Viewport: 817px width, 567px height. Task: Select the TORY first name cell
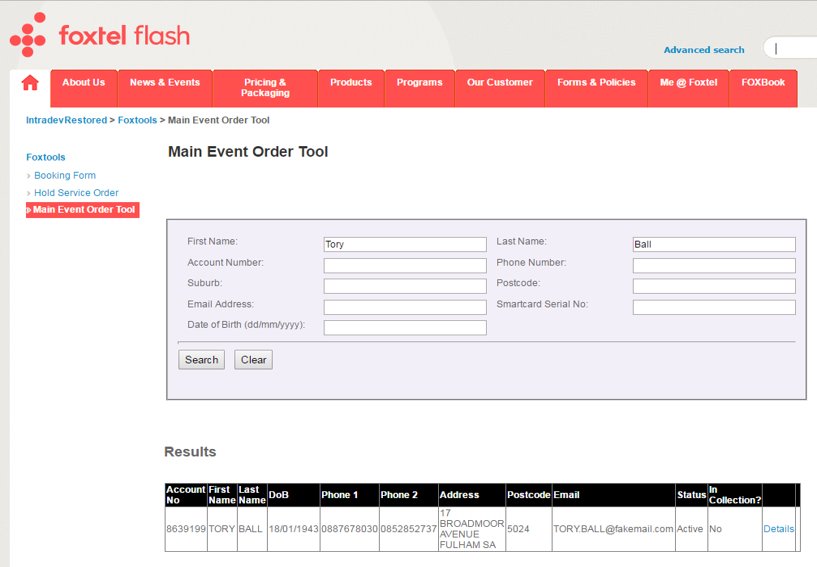click(x=222, y=529)
